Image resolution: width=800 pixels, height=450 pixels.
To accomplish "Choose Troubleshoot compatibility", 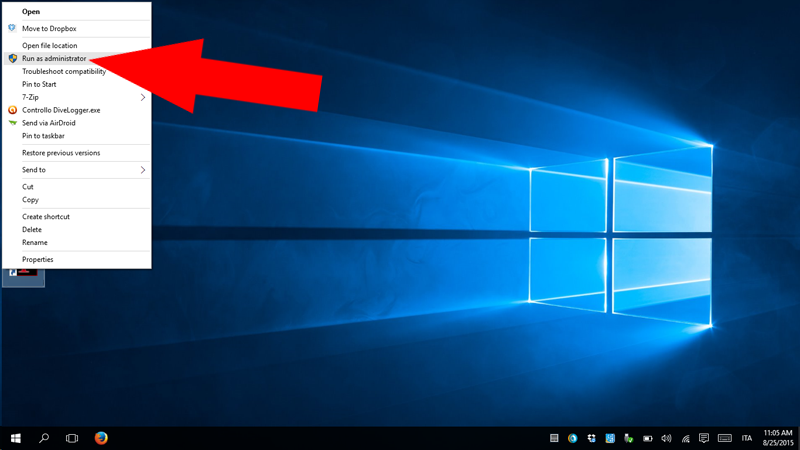I will tap(77, 71).
